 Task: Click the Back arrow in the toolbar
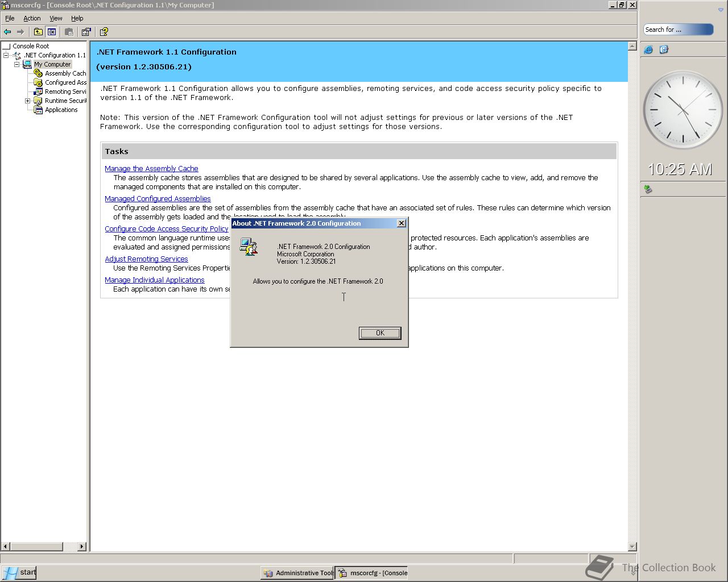coord(7,32)
